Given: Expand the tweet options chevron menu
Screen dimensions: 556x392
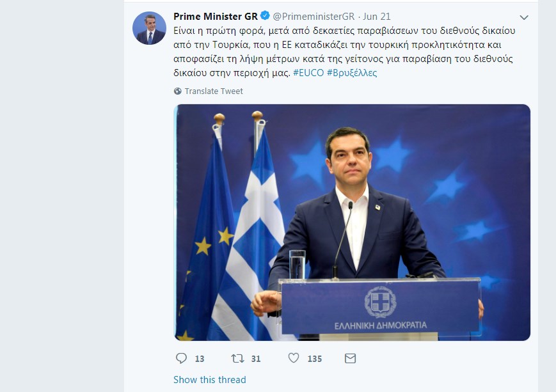Looking at the screenshot, I should coord(524,17).
